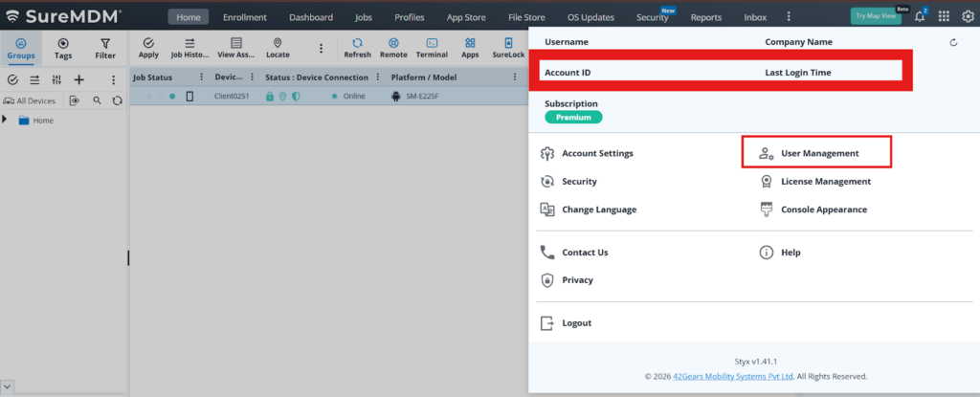Select Logout in the settings panel
Screen dimensions: 980x397
click(x=576, y=323)
